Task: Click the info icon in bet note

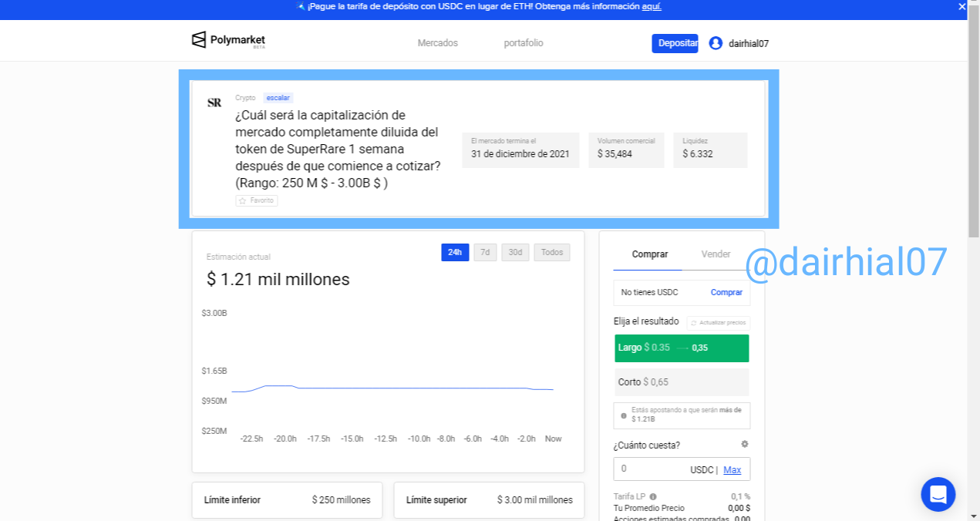Action: click(624, 415)
